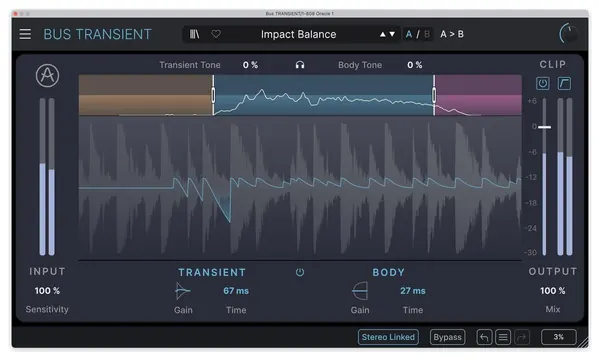Select the high pink frequency band
The height and width of the screenshot is (360, 600).
[478, 95]
